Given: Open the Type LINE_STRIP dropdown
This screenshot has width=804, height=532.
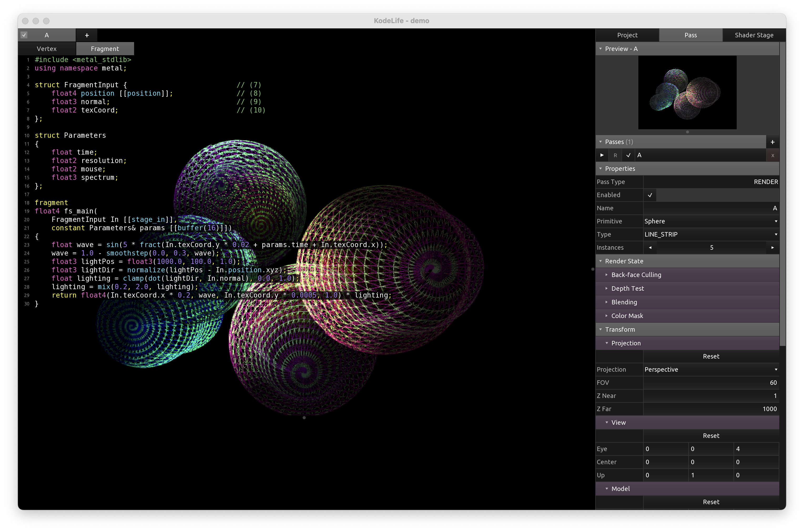Looking at the screenshot, I should (x=711, y=234).
